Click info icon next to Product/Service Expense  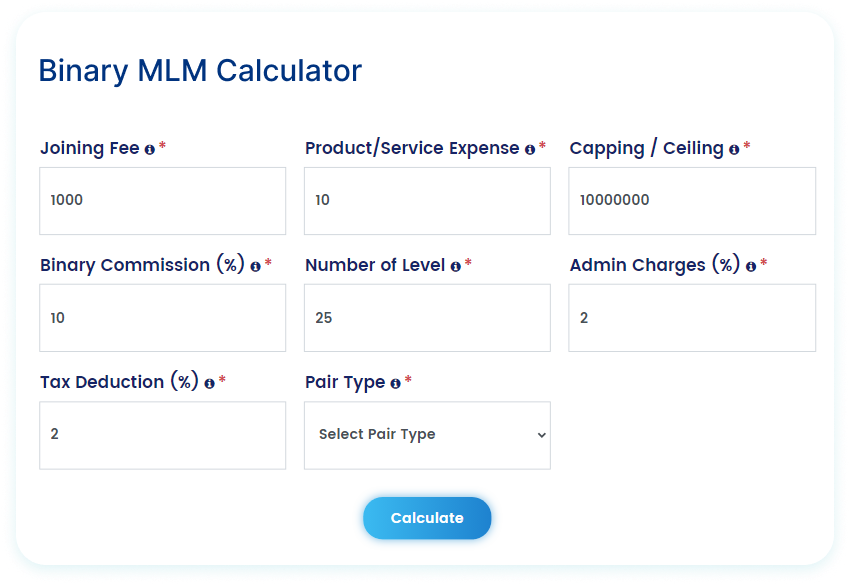point(529,149)
